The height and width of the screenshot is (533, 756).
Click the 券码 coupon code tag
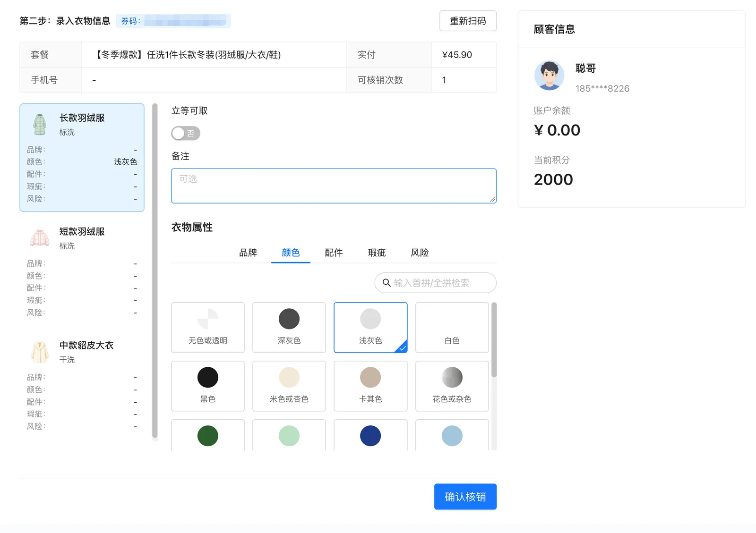coord(173,21)
